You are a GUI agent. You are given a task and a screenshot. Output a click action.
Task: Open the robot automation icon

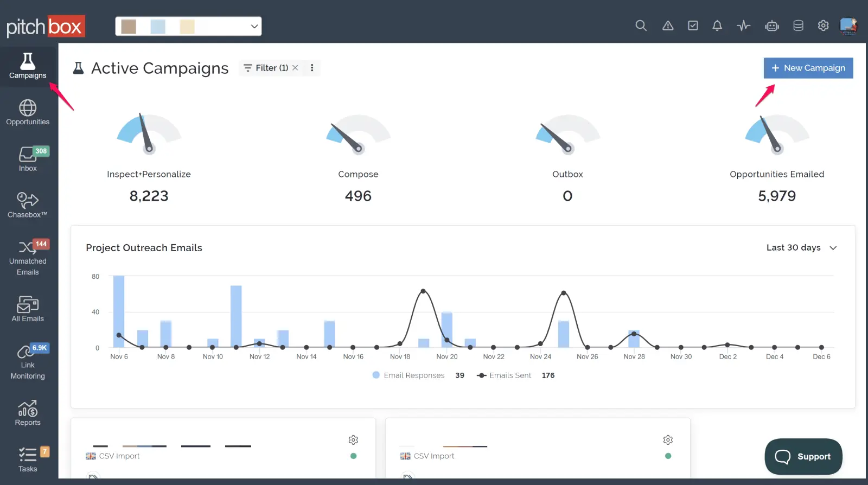pos(771,25)
